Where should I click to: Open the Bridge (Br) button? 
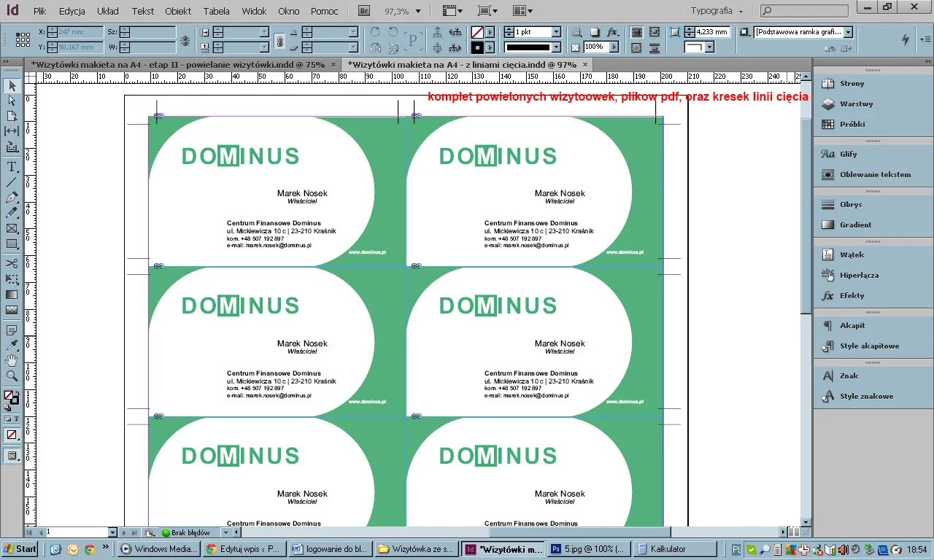point(364,11)
